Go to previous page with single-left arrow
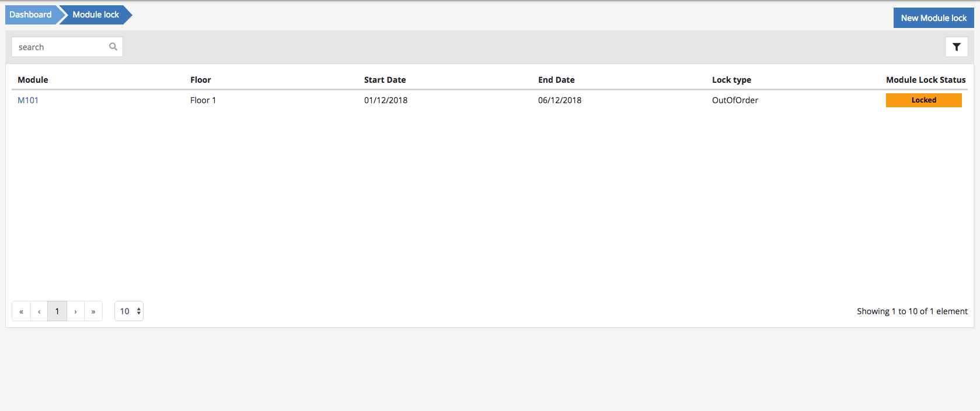The height and width of the screenshot is (411, 980). coord(39,311)
